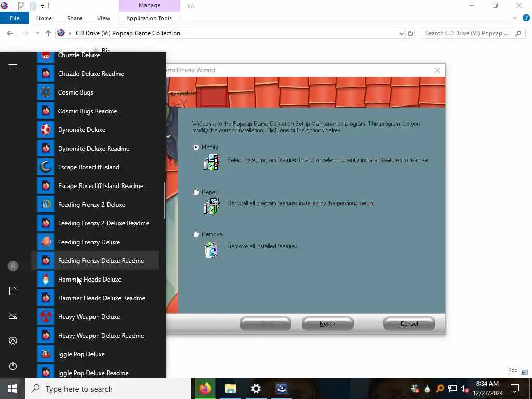Click the Hammer Heads Deluxe Readme icon
Screen dimensions: 532x399
click(46, 298)
